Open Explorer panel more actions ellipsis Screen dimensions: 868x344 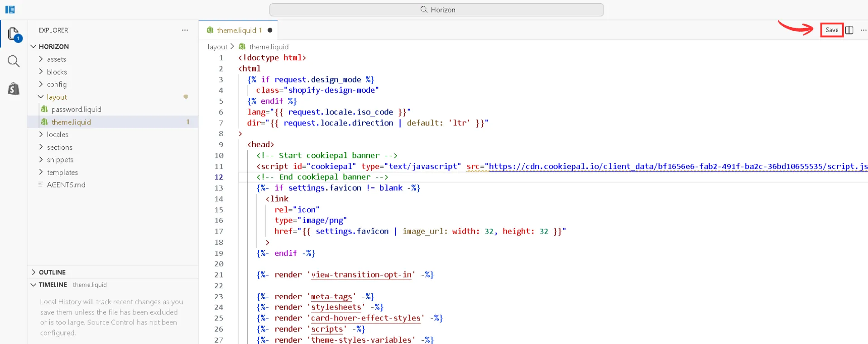[x=185, y=30]
